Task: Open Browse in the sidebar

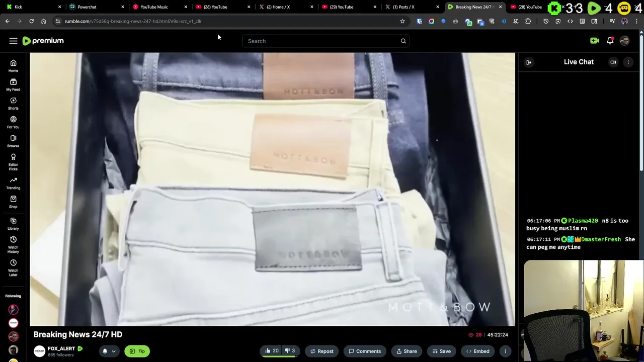Action: tap(13, 141)
